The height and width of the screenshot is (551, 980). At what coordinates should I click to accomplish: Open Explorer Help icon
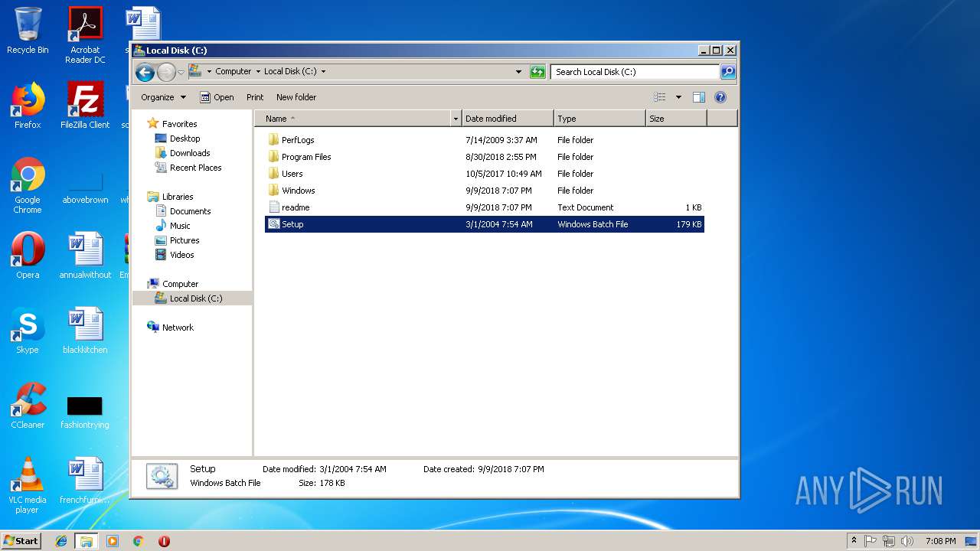(x=720, y=97)
